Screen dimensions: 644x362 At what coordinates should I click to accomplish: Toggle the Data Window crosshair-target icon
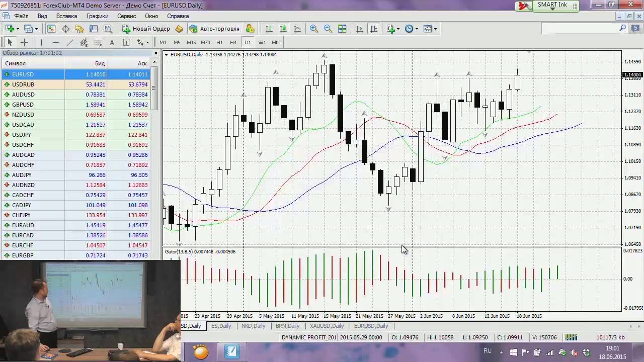[x=65, y=29]
